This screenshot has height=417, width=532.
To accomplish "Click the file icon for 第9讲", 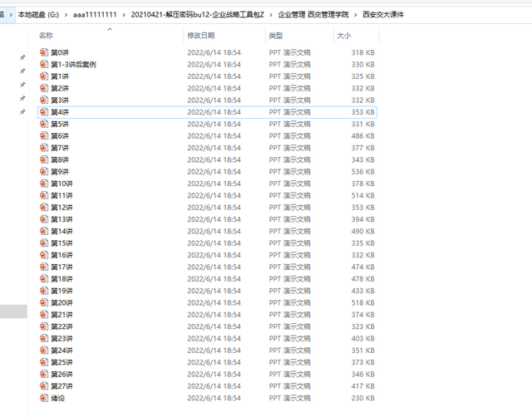I will coord(44,172).
